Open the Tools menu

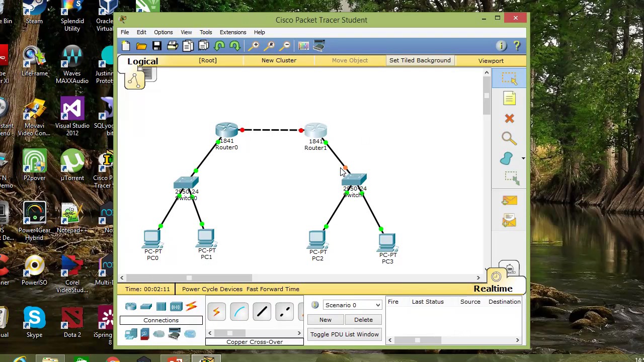[206, 32]
